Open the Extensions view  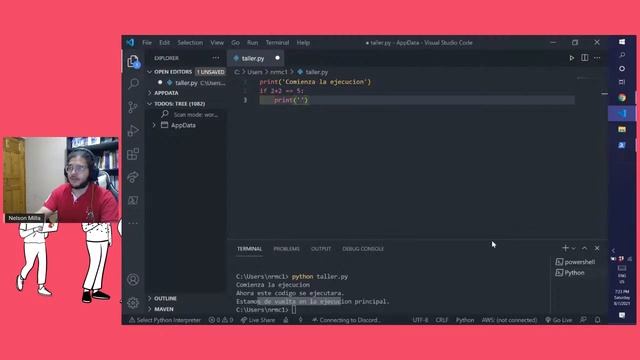[133, 154]
